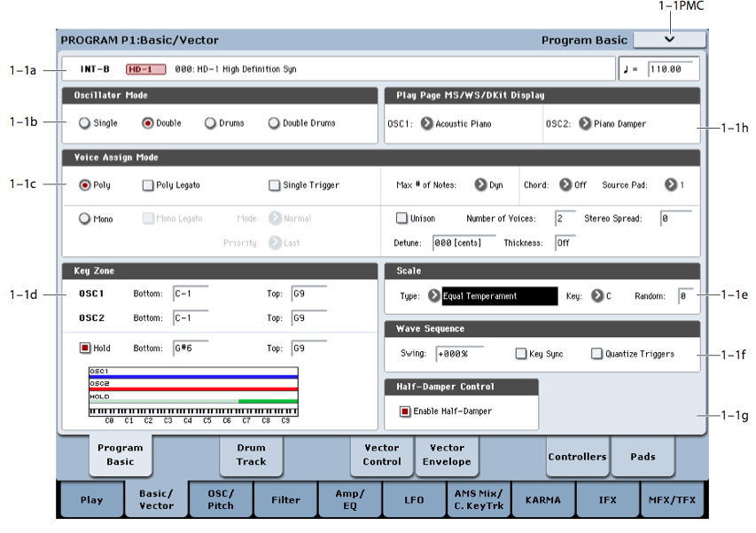Go to the OSC/Pitch page

coord(221,499)
